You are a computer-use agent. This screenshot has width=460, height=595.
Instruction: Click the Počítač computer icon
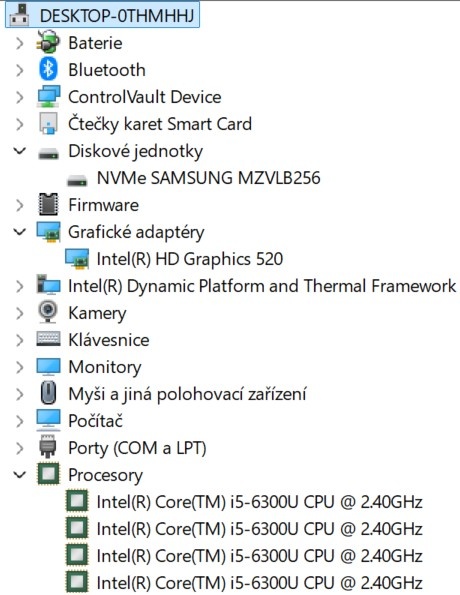point(48,420)
